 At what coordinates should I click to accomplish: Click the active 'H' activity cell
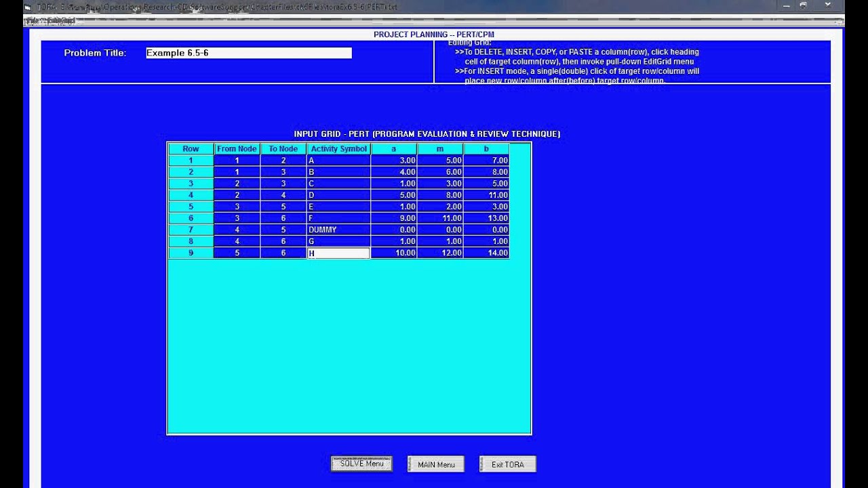tap(338, 253)
